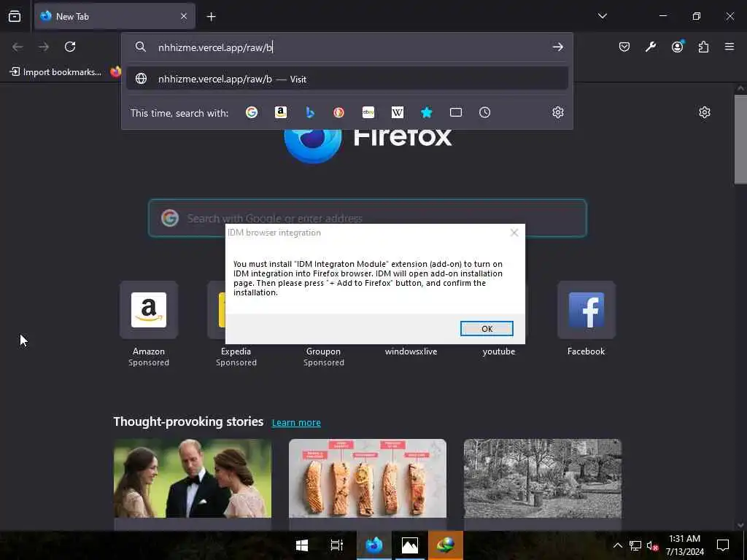
Task: Click the page vertical scrollbar thumb
Action: tap(740, 139)
